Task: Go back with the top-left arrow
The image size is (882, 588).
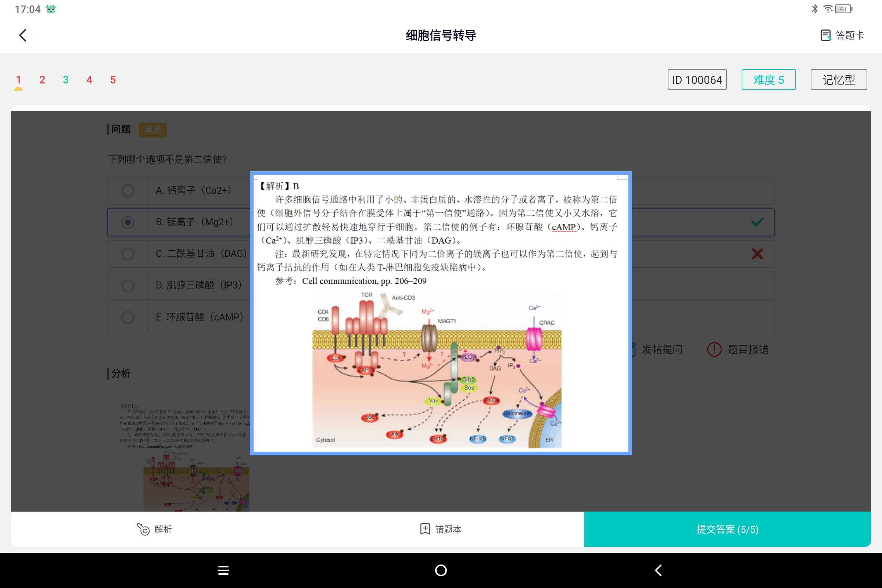Action: 23,35
